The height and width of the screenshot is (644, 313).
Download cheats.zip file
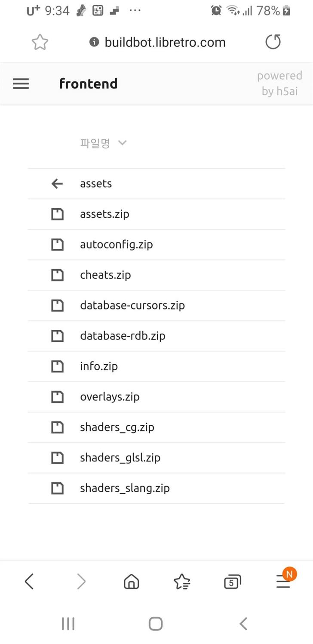pyautogui.click(x=156, y=275)
